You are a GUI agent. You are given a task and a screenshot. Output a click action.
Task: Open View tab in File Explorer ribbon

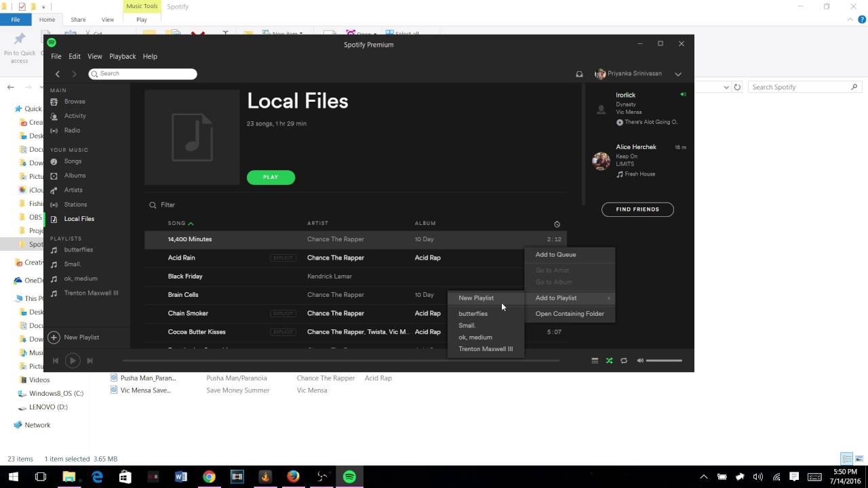point(108,20)
